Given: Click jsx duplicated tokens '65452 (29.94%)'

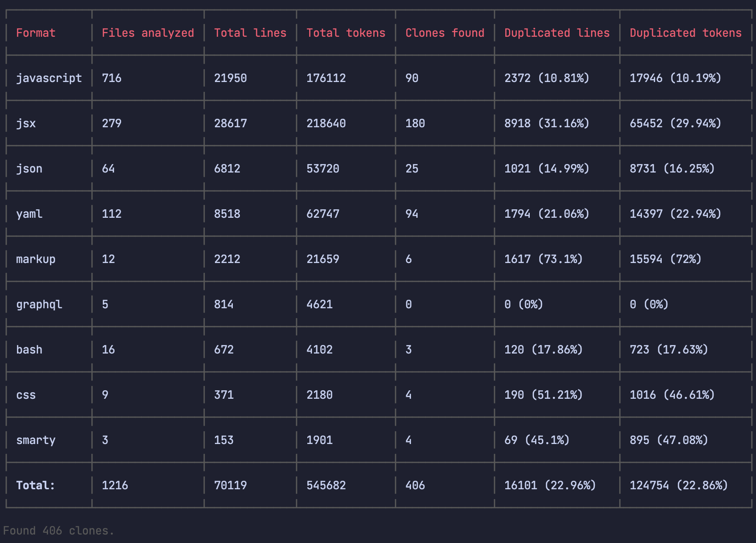Looking at the screenshot, I should [x=676, y=123].
